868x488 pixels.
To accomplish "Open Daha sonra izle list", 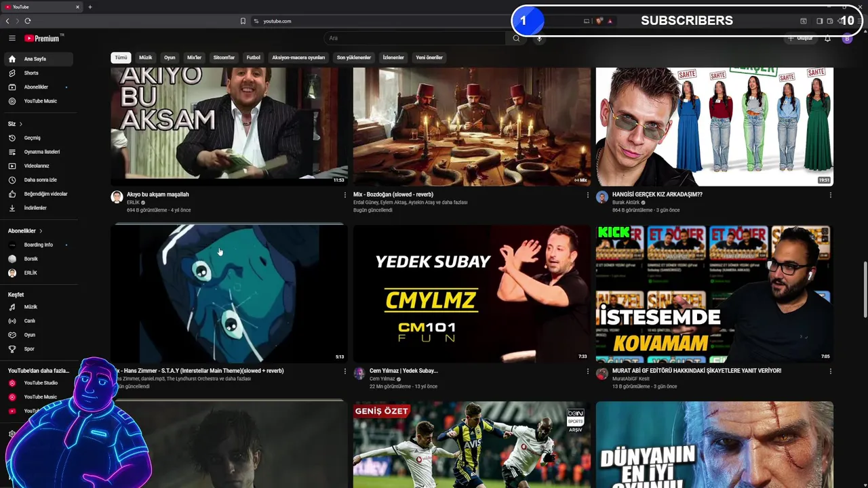I will coord(37,180).
